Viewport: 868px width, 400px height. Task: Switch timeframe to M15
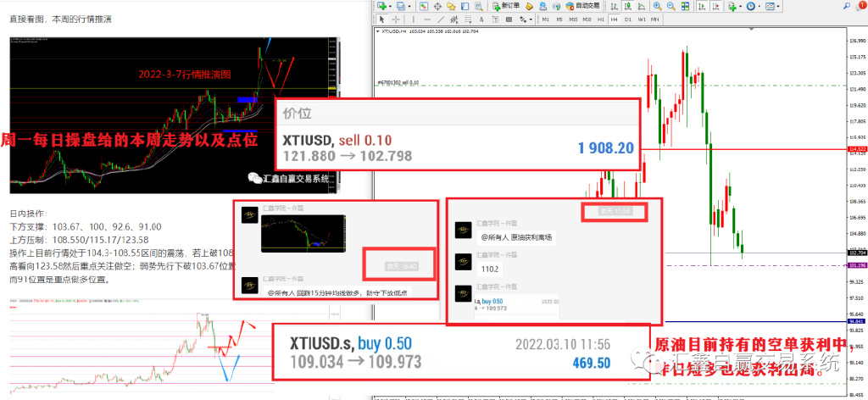pos(573,19)
